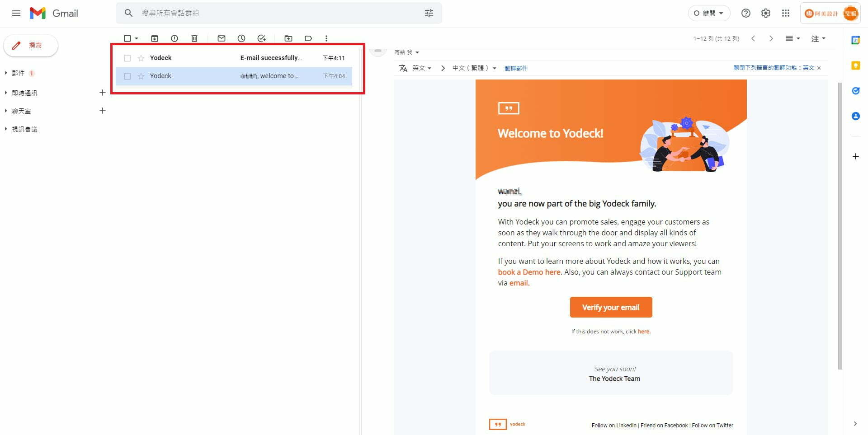Click the message pane vertical scrollbar
Viewport: 868px width, 435px height.
pos(840,226)
